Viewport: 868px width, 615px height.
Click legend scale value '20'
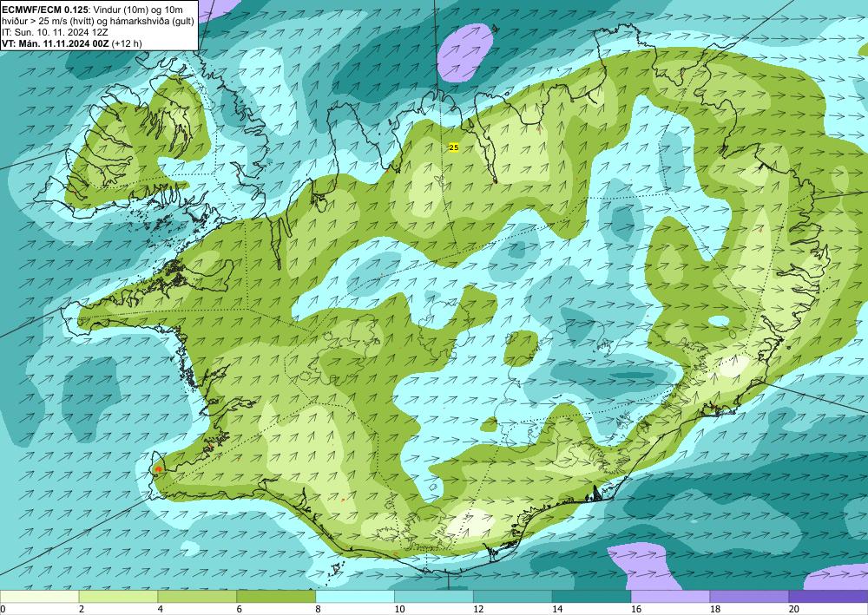[794, 609]
